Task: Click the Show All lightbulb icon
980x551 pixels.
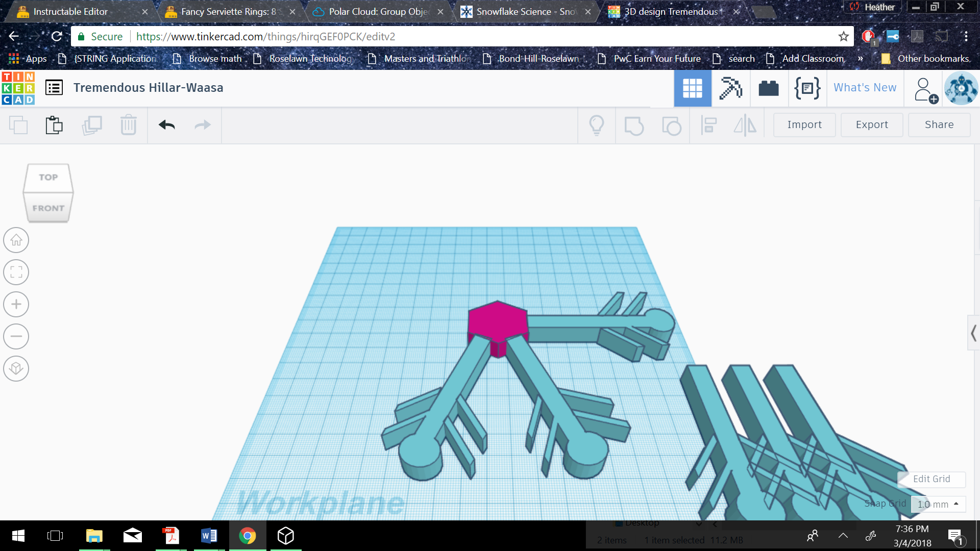Action: (597, 125)
